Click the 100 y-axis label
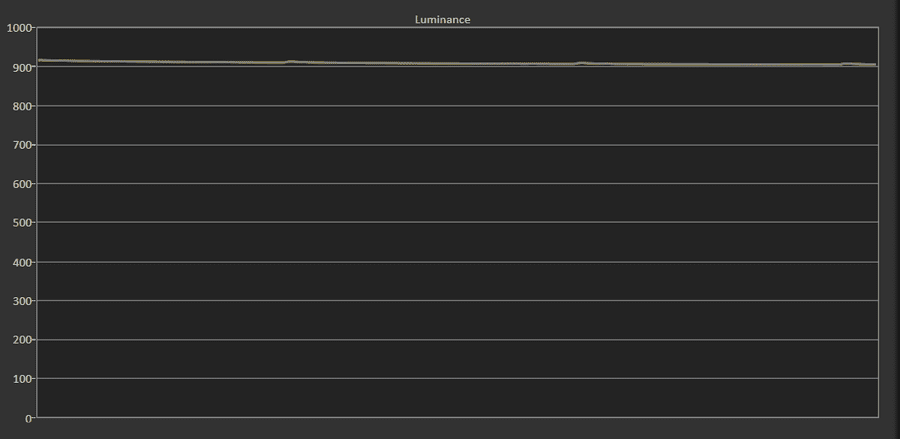 point(22,379)
